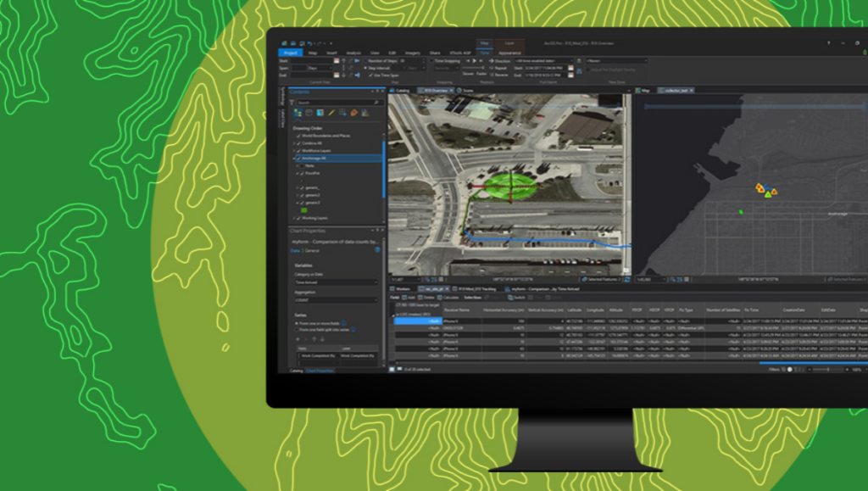
Task: Switch to Catalog tab below Chart Properties
Action: pos(296,371)
